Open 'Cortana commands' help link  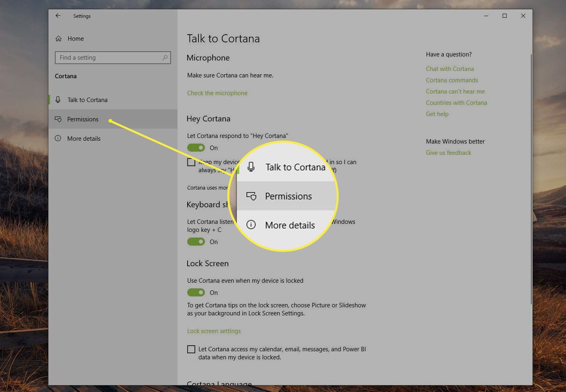click(x=452, y=80)
